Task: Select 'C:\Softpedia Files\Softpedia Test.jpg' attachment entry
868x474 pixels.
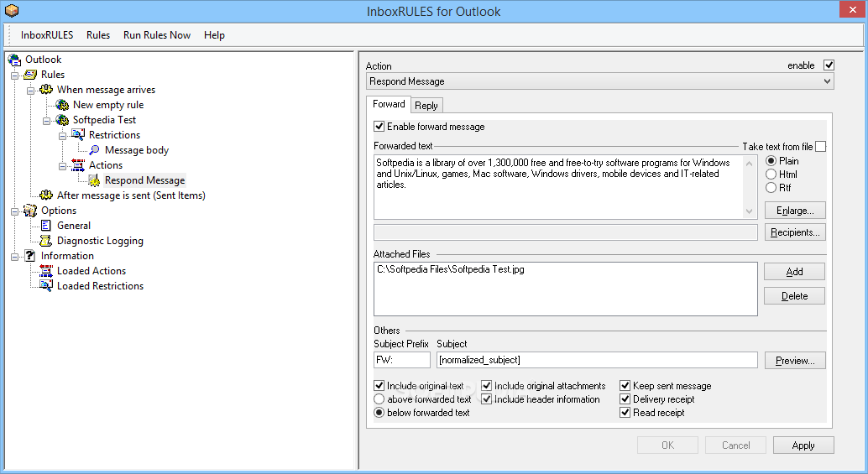Action: [451, 269]
